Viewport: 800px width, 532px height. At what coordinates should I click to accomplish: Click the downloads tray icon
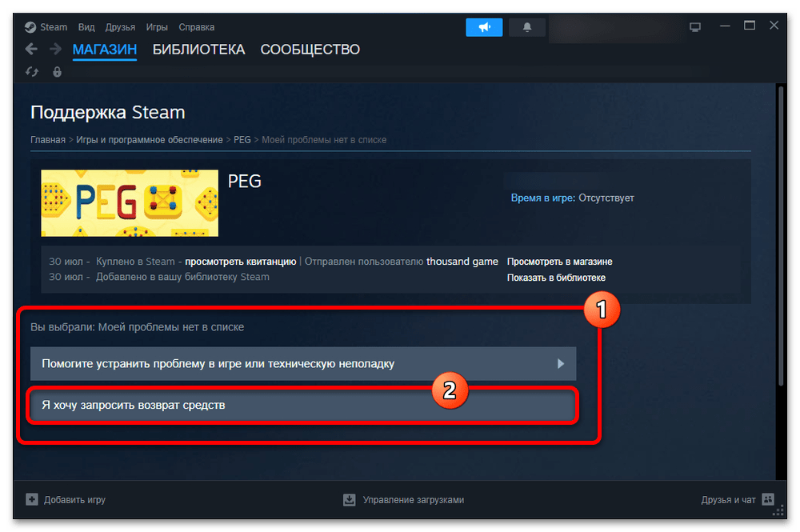coord(349,499)
